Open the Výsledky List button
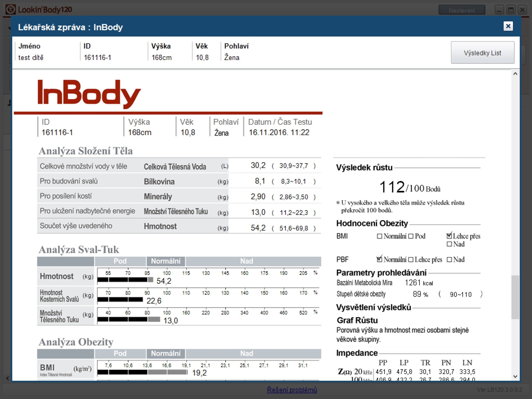This screenshot has height=399, width=532. pos(482,53)
